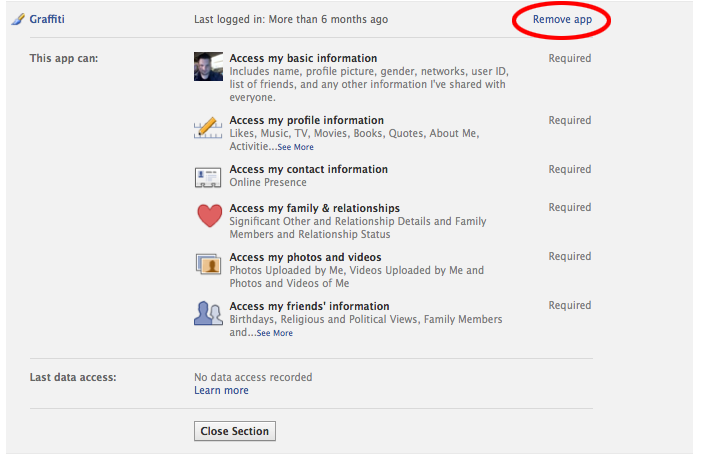
Task: Click the contact card icon
Action: point(208,177)
